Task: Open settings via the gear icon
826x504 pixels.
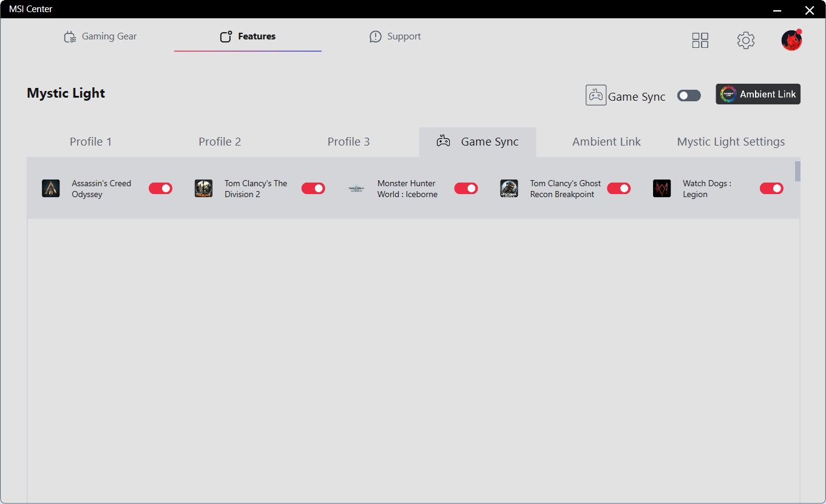Action: click(x=746, y=41)
